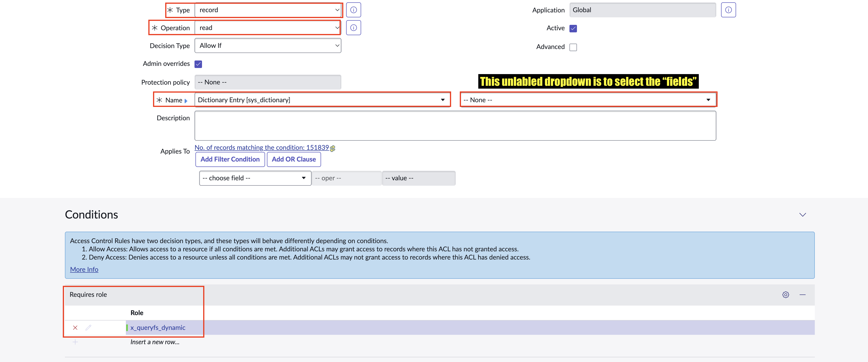Click the pencil edit icon on role row

pos(88,328)
